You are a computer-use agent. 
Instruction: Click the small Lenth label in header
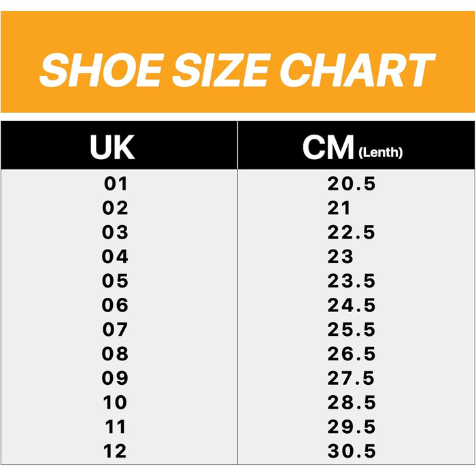pos(380,153)
